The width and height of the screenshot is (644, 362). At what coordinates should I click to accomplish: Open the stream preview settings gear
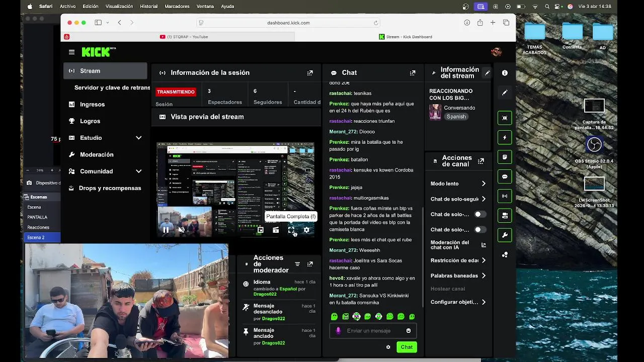pos(306,230)
